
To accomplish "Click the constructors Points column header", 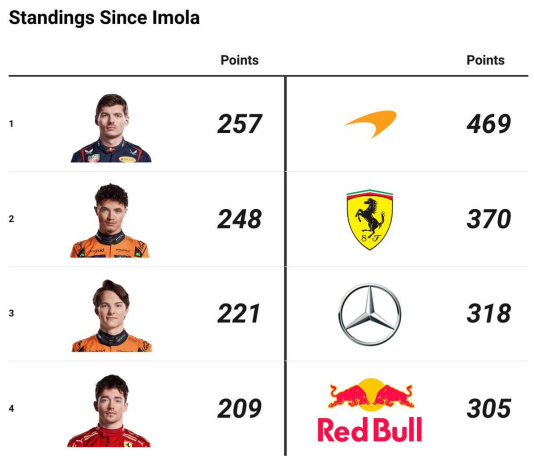I will [x=485, y=60].
